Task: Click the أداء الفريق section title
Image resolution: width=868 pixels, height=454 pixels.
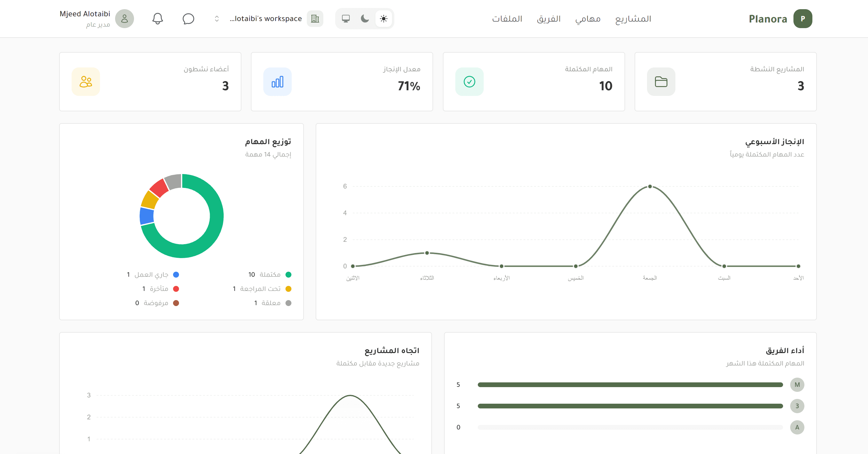Action: [785, 350]
